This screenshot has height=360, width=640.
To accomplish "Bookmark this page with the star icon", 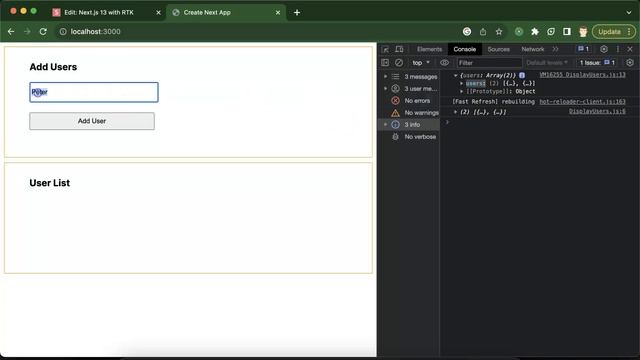I will click(499, 31).
